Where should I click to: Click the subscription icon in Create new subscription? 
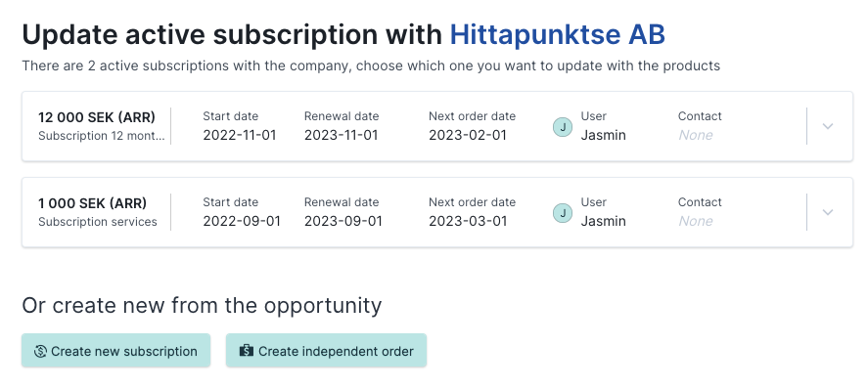[40, 351]
